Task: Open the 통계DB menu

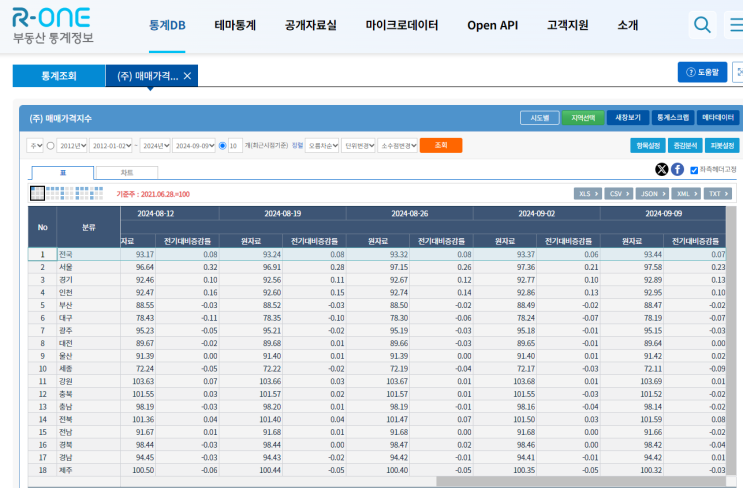Action: 166,25
